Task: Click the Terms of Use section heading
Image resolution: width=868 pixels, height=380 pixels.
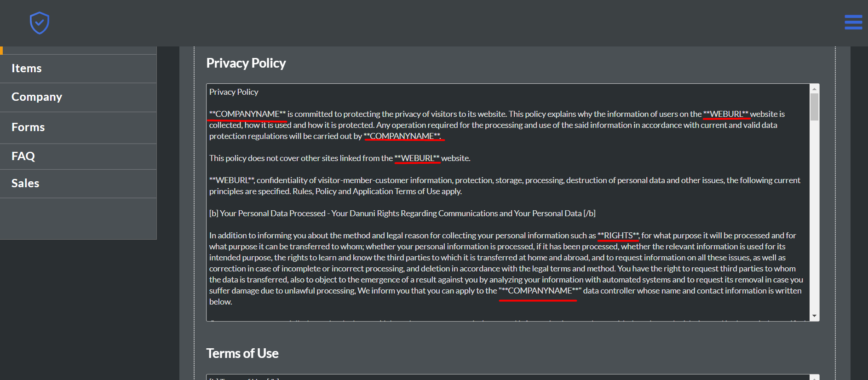Action: point(242,353)
